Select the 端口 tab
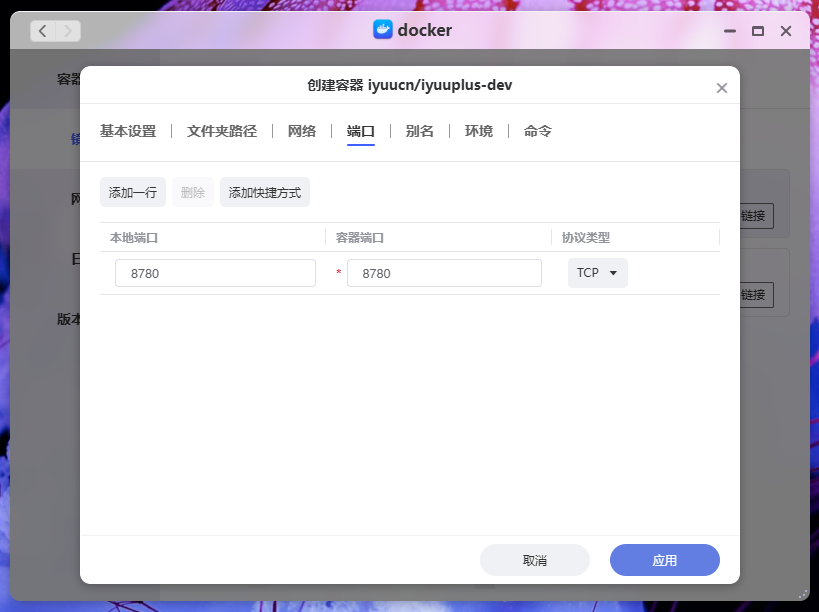Image resolution: width=819 pixels, height=612 pixels. [361, 131]
